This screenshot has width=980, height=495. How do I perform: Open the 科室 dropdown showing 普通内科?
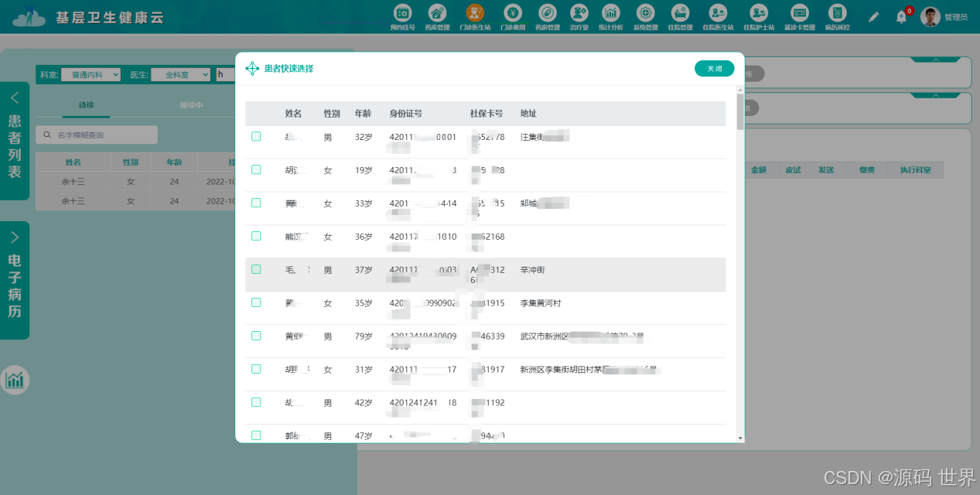(x=90, y=74)
